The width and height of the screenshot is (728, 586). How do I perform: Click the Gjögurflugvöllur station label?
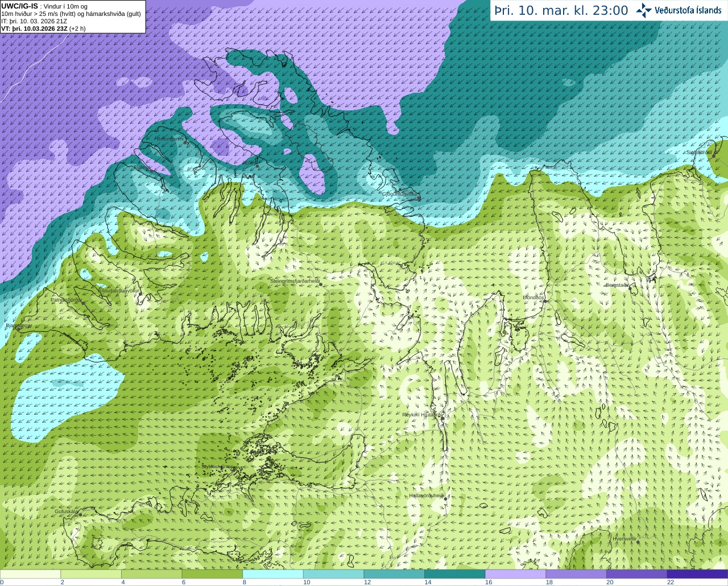click(x=400, y=194)
